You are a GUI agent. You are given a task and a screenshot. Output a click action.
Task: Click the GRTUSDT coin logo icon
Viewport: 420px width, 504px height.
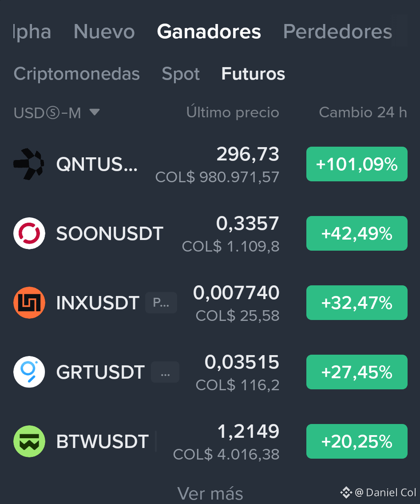point(29,372)
